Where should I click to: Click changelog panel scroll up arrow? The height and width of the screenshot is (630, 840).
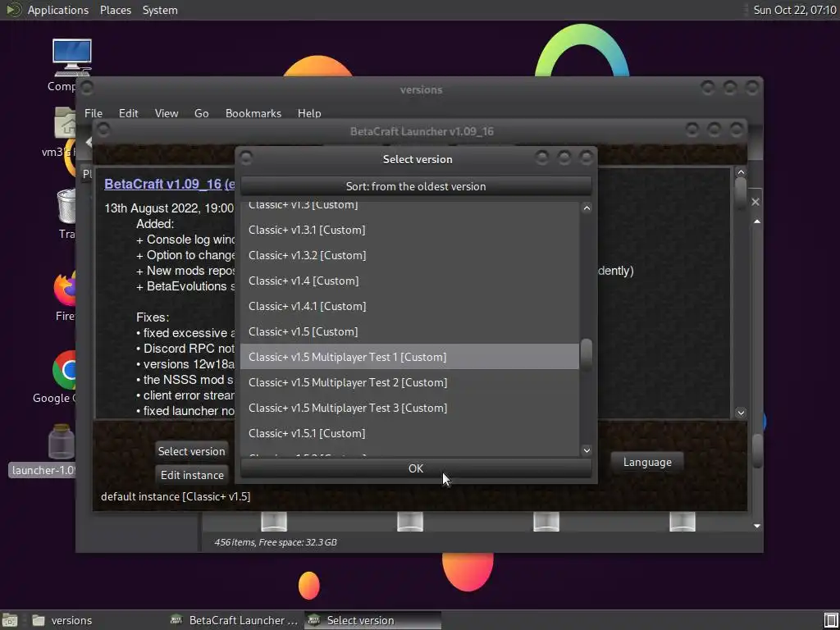(x=741, y=172)
